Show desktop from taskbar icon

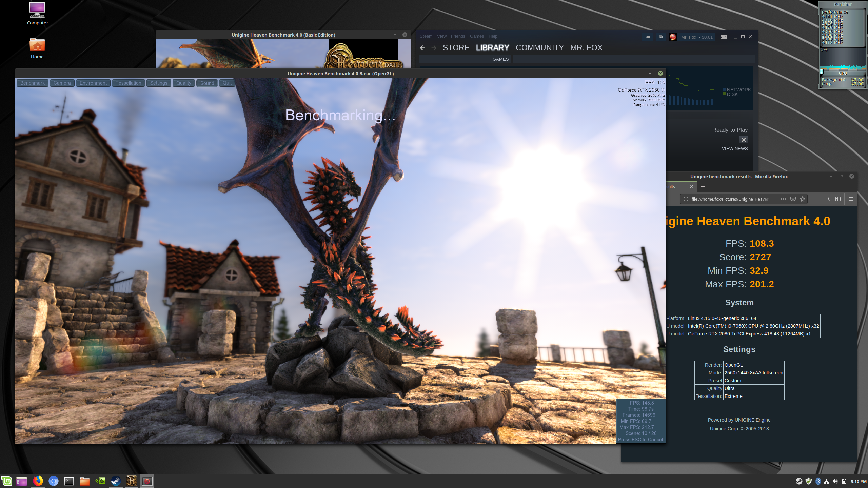(22, 481)
